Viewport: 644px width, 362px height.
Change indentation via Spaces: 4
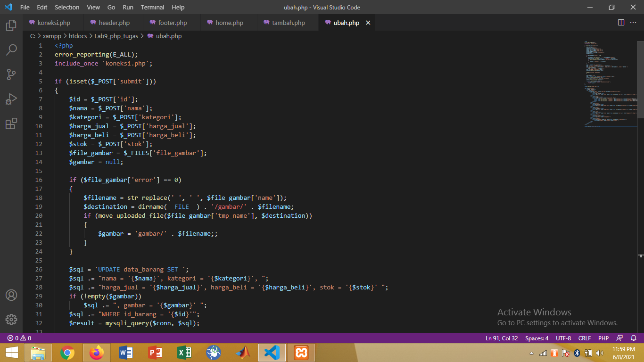coord(537,338)
